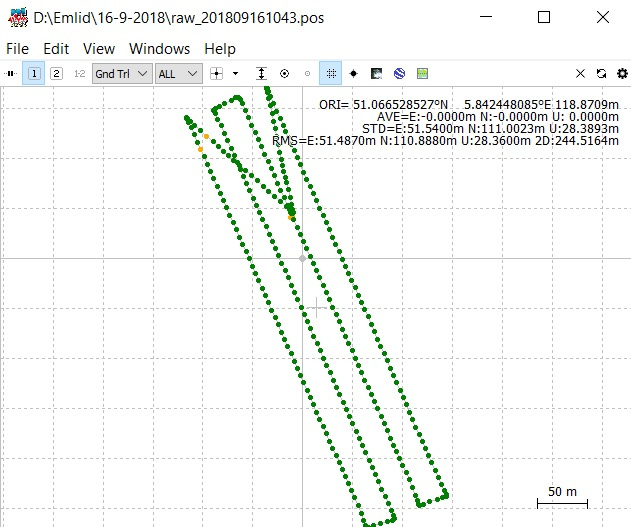Click the RTKPLOT app icon in title bar
Image resolution: width=631 pixels, height=527 pixels.
[x=18, y=17]
